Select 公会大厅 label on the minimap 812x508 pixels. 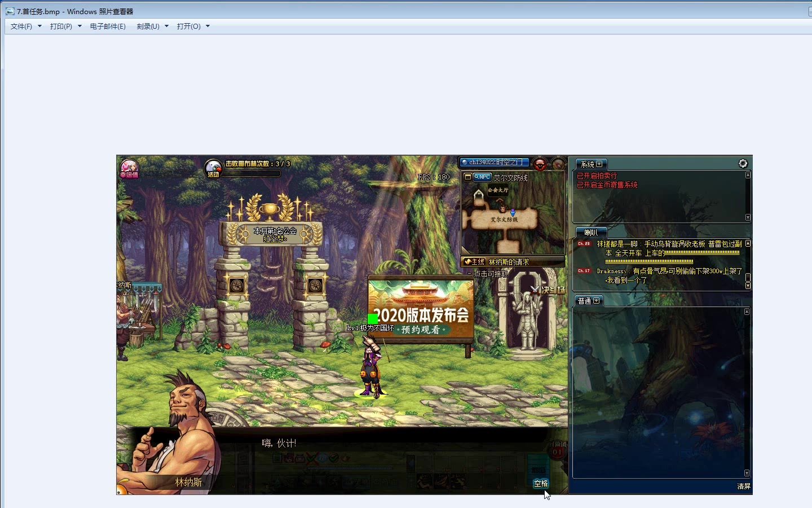tap(498, 190)
